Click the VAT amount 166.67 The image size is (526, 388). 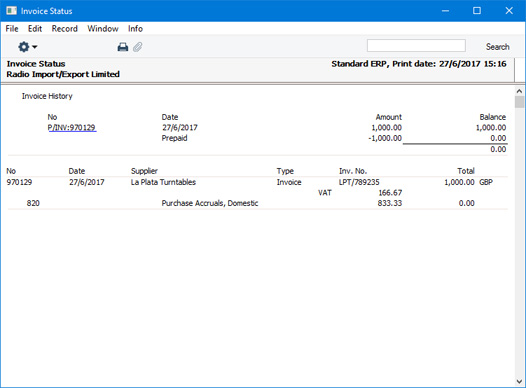(390, 193)
